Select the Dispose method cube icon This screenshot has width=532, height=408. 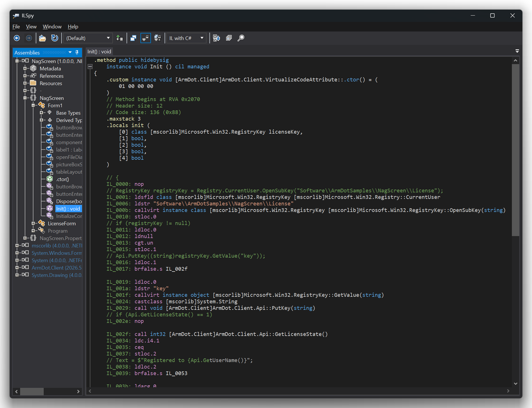point(49,201)
